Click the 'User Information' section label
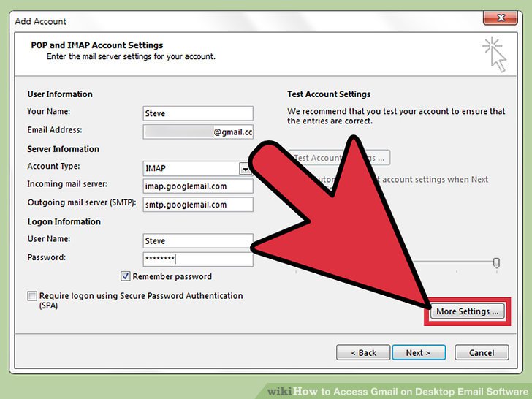This screenshot has height=399, width=532. 60,94
